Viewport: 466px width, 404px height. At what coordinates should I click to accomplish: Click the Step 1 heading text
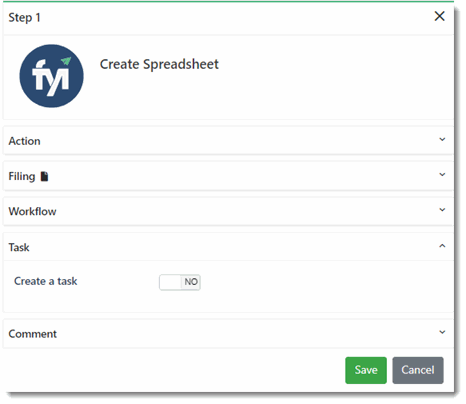point(24,18)
